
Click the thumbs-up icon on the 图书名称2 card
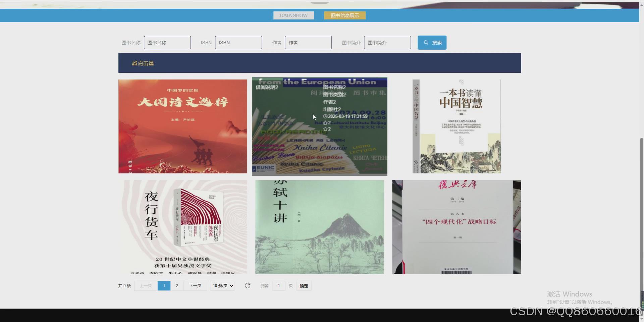click(325, 123)
